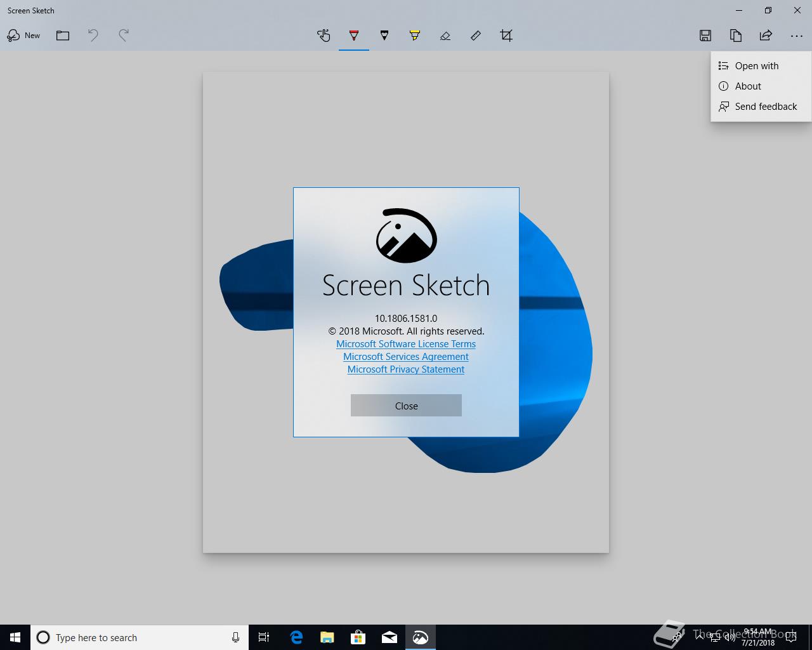Open file with folder icon

pyautogui.click(x=63, y=36)
